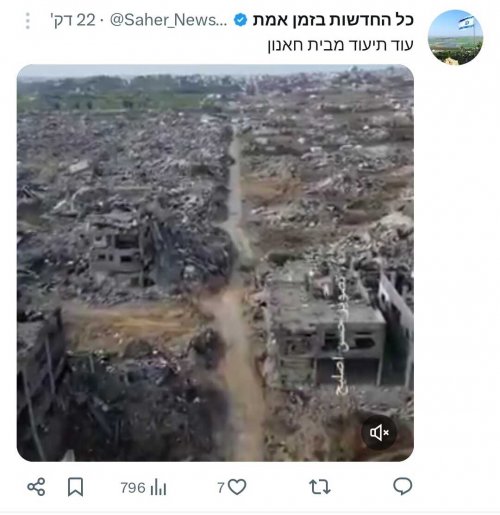This screenshot has height=515, width=500.
Task: Open the view analytics bar chart icon
Action: pos(158,488)
